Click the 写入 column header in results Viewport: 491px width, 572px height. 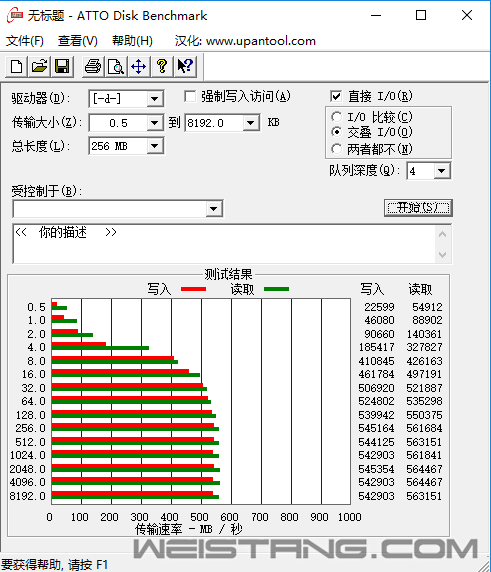click(372, 289)
